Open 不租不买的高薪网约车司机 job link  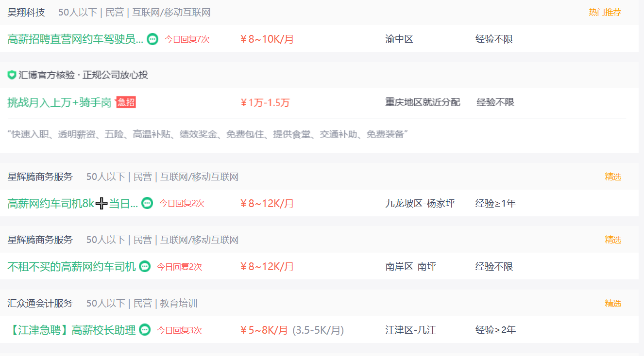click(72, 266)
